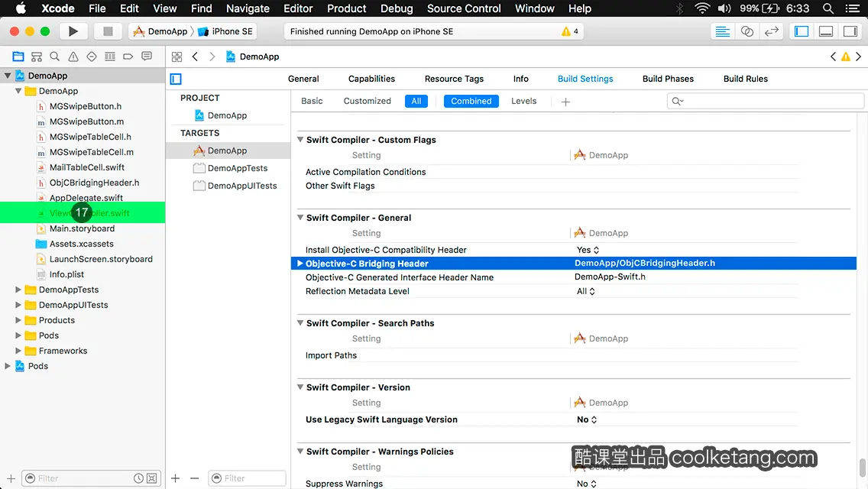Image resolution: width=868 pixels, height=489 pixels.
Task: Change Suppress Warnings value
Action: (x=587, y=484)
